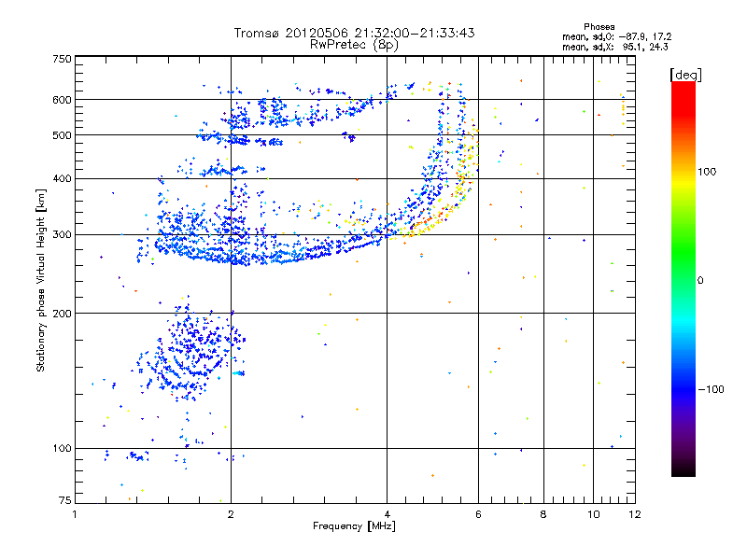Click the colorbar tick label '-100'

711,389
